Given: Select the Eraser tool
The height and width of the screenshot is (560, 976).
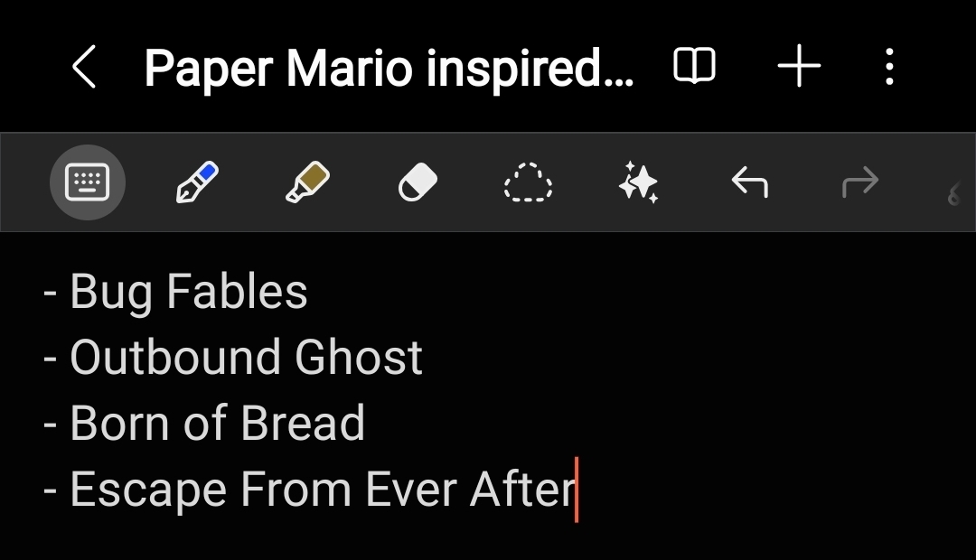Looking at the screenshot, I should [418, 183].
